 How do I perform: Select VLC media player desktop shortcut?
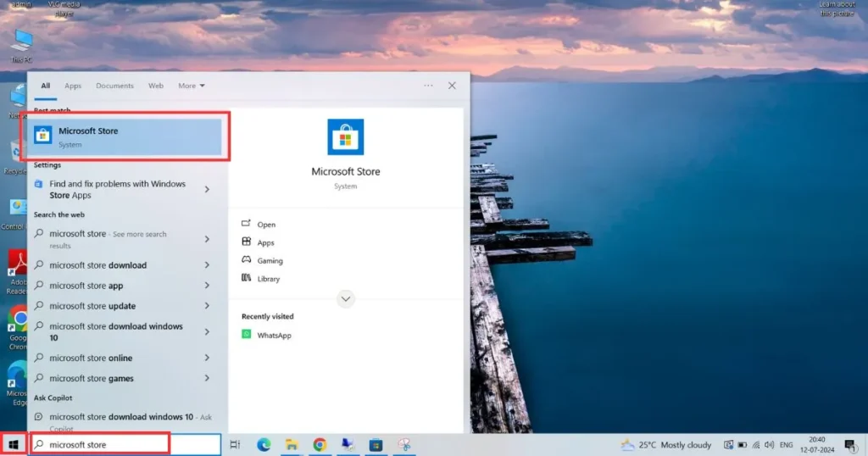(x=64, y=8)
